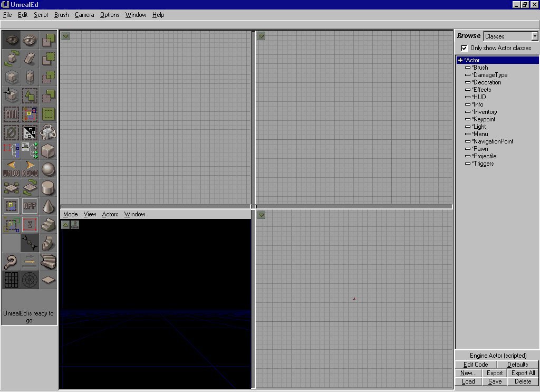Open the Script menu
540x392 pixels.
pos(41,15)
